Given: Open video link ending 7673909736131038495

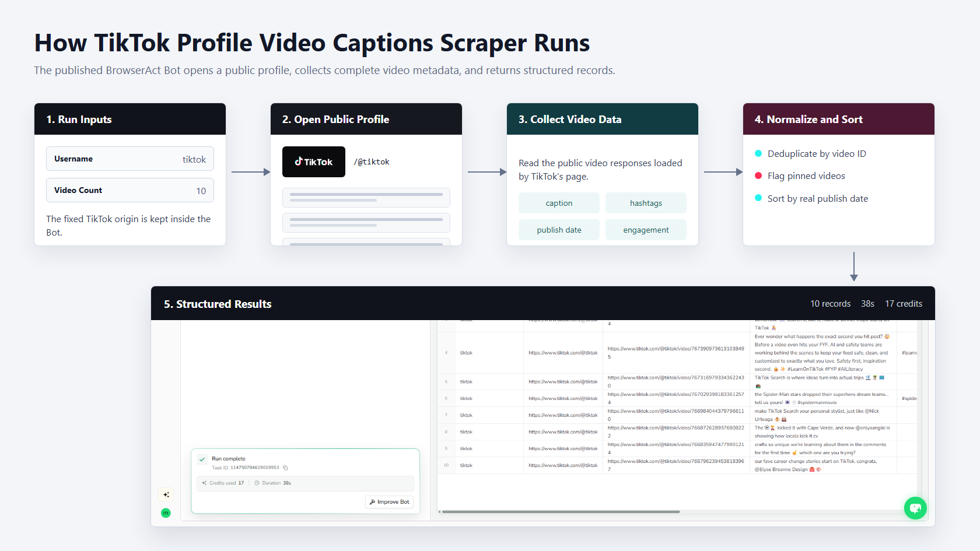Looking at the screenshot, I should pyautogui.click(x=675, y=353).
